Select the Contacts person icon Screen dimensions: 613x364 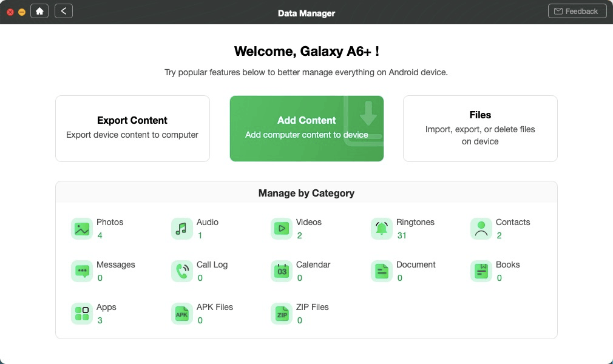coord(481,229)
